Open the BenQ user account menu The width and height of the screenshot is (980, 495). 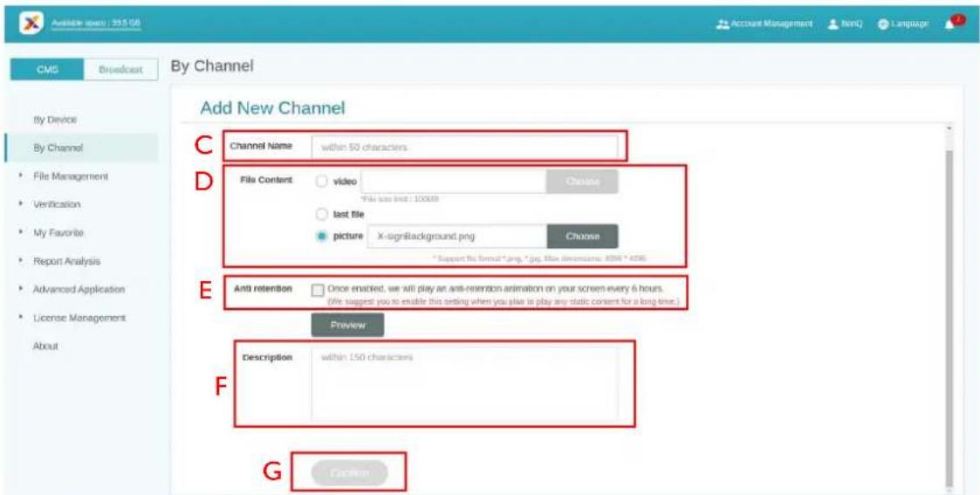coord(844,23)
